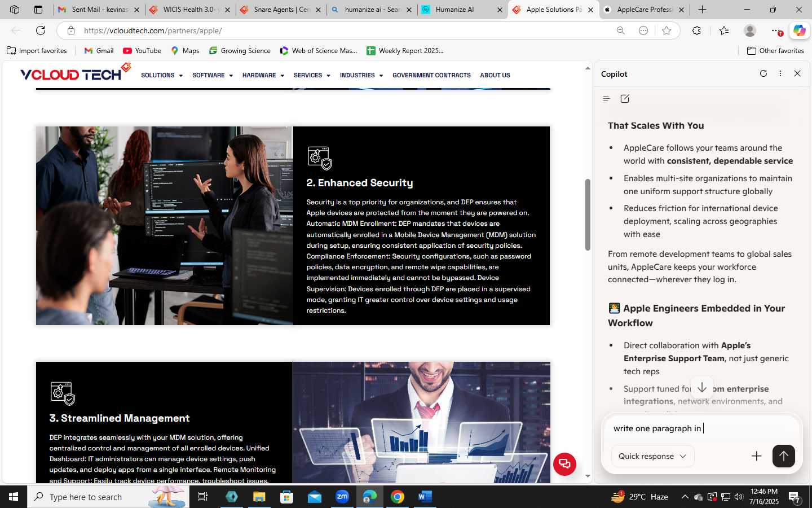This screenshot has height=508, width=812.
Task: Open Weekly Report 2025 bookmark
Action: [405, 51]
